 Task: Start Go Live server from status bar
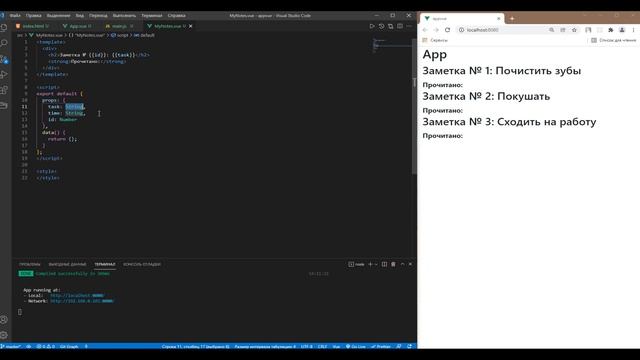(x=356, y=347)
